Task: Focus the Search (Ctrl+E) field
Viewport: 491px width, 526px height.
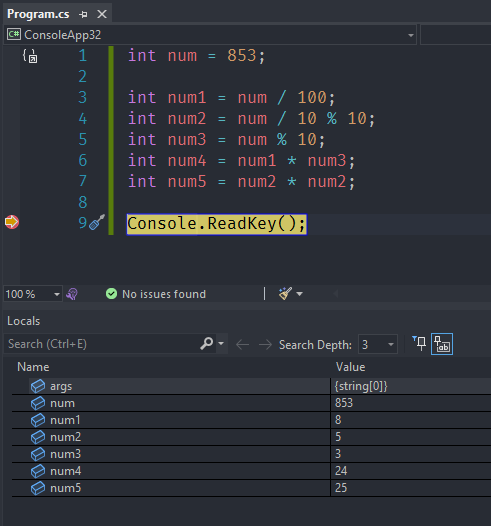Action: [x=102, y=344]
